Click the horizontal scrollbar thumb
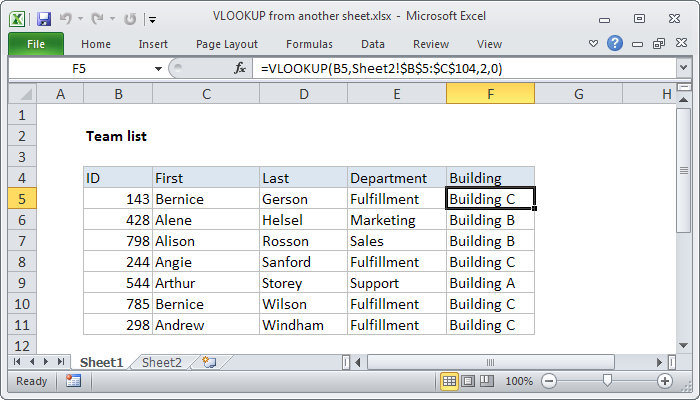This screenshot has height=400, width=700. 490,362
